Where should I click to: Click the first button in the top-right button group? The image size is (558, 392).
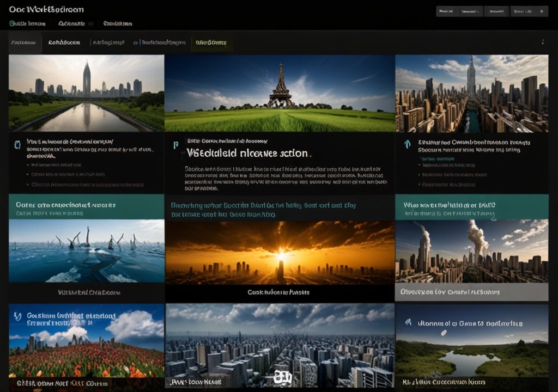pos(446,11)
